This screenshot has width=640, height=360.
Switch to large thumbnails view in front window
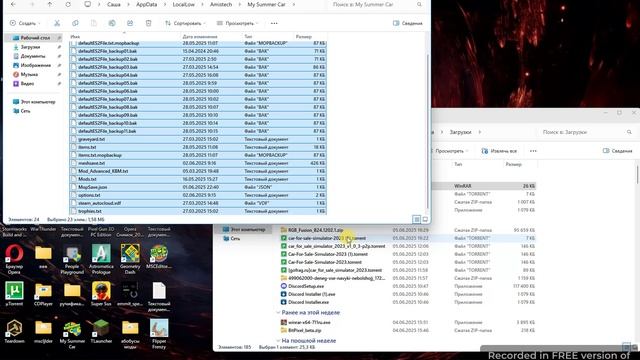tap(425, 220)
